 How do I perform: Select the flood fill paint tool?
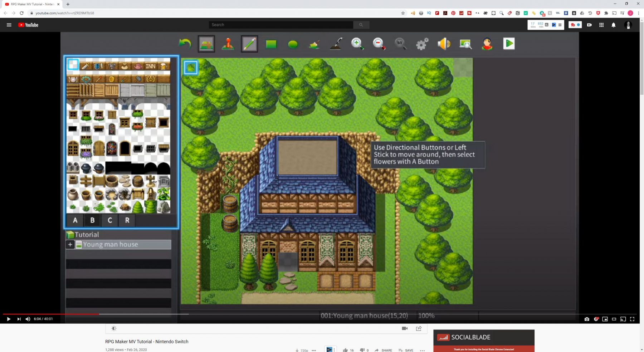click(314, 44)
